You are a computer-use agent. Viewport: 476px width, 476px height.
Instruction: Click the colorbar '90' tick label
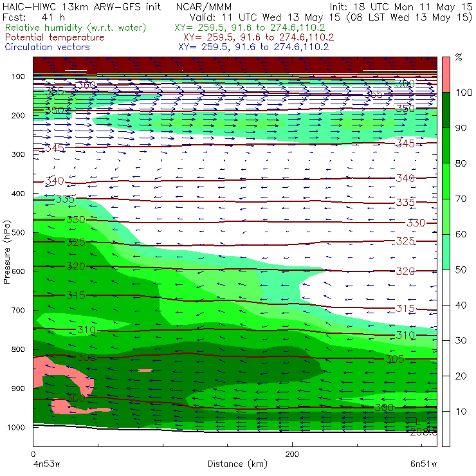tap(461, 128)
